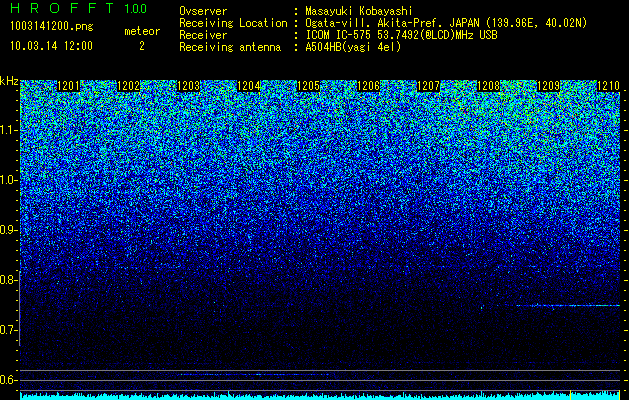The width and height of the screenshot is (629, 400).
Task: Click the kHz axis unit label
Action: (9, 81)
